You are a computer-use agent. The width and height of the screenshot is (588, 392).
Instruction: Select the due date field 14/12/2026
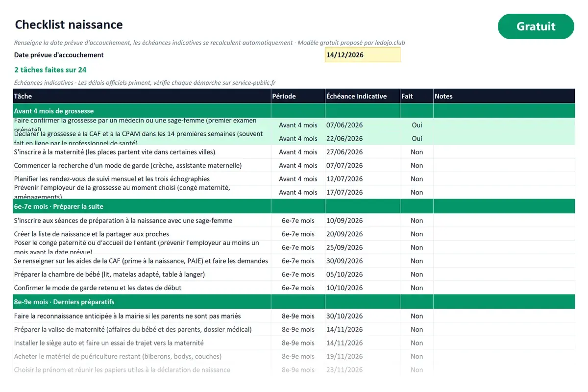tap(363, 55)
